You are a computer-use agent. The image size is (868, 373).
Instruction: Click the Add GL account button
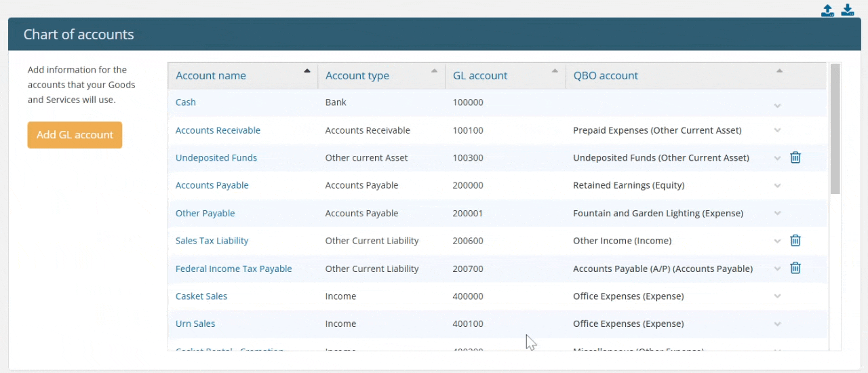point(75,135)
